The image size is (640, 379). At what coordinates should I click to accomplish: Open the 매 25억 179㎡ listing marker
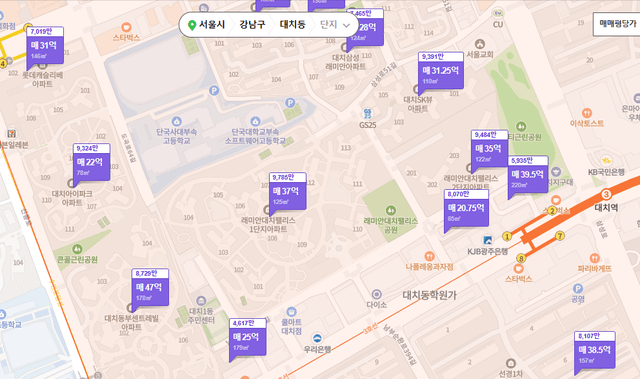pyautogui.click(x=248, y=337)
